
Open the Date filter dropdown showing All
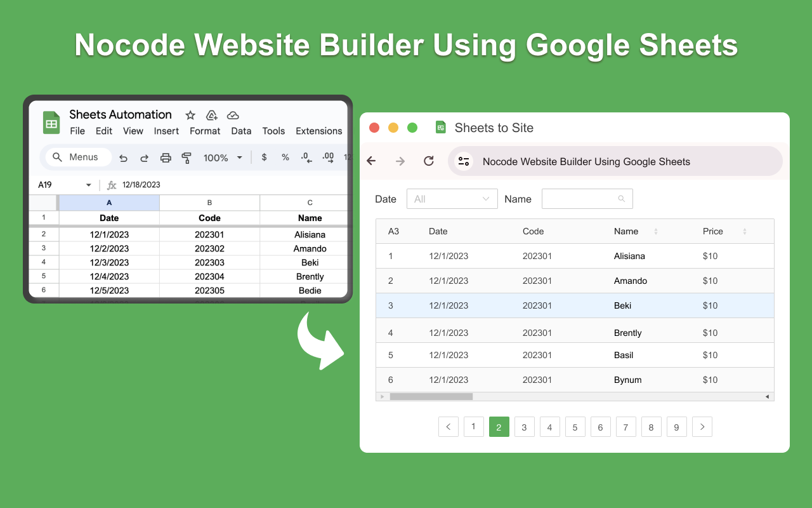tap(452, 199)
